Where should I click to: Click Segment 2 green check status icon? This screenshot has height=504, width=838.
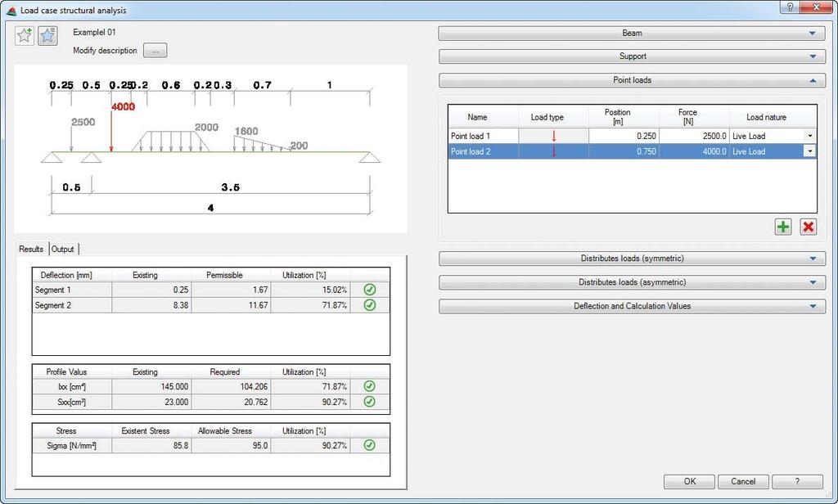tap(369, 305)
